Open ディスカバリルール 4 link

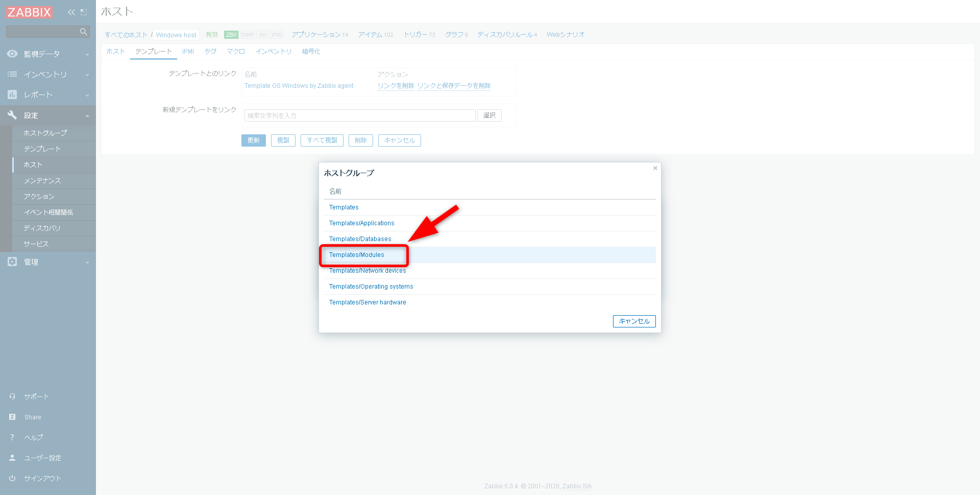click(x=507, y=35)
